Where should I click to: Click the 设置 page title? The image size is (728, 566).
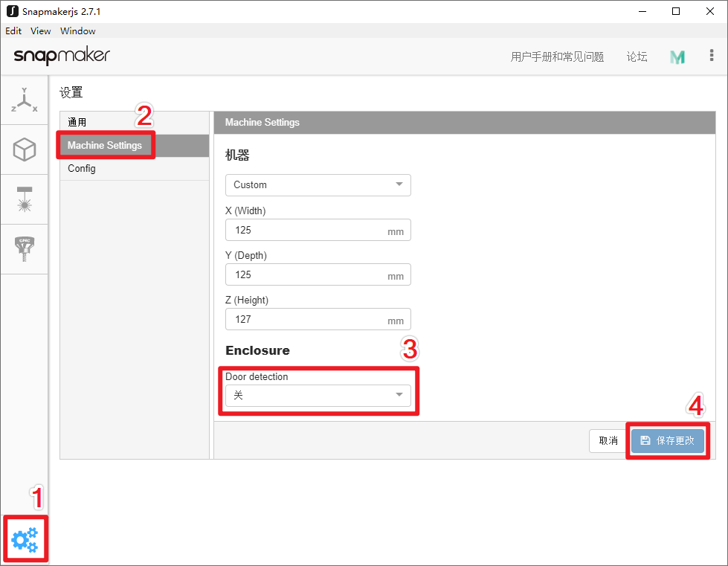pyautogui.click(x=71, y=92)
